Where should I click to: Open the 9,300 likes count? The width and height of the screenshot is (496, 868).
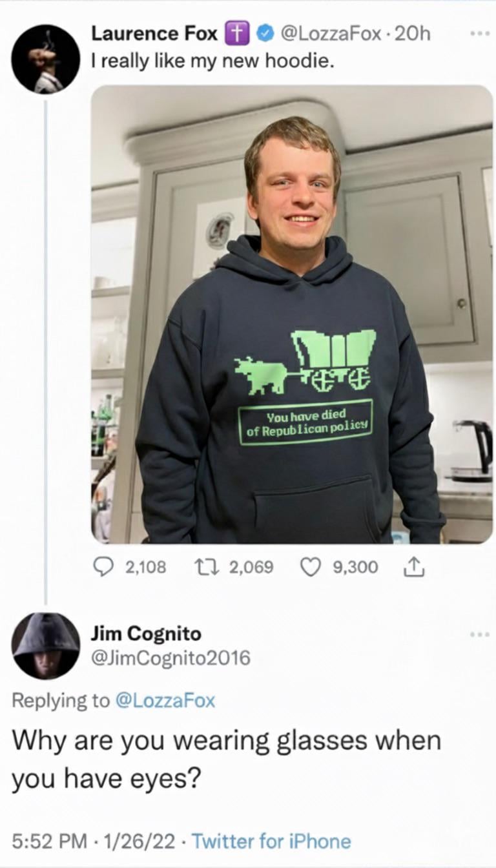click(x=355, y=567)
